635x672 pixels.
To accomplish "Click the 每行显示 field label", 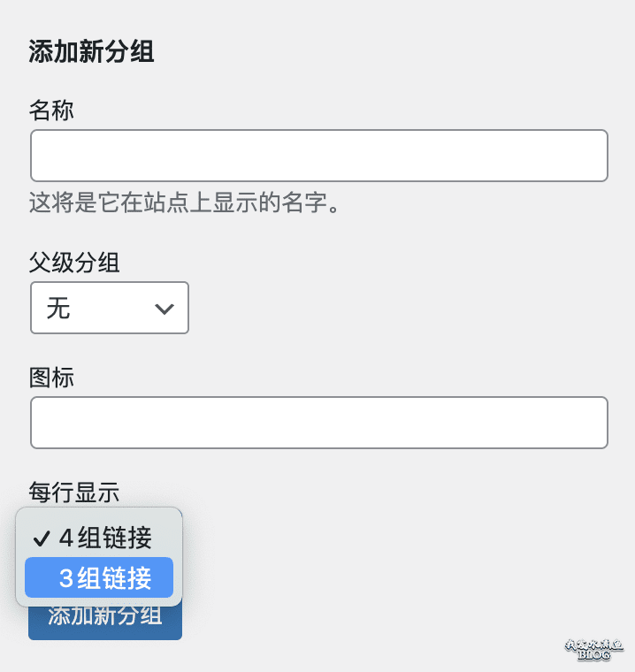I will tap(74, 492).
